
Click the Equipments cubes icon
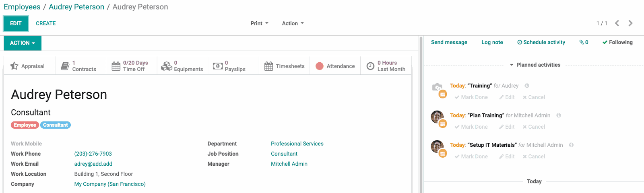coord(166,66)
